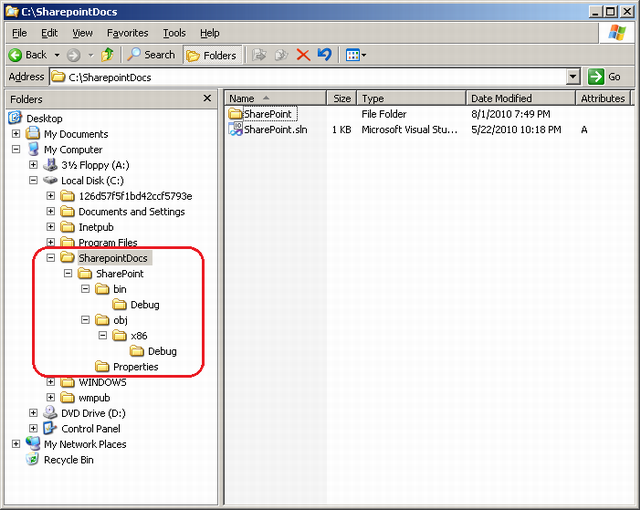Open the View menu
The width and height of the screenshot is (640, 510).
click(82, 33)
